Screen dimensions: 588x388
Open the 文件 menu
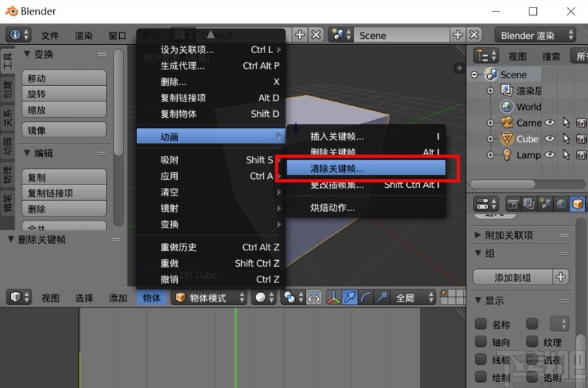[50, 35]
